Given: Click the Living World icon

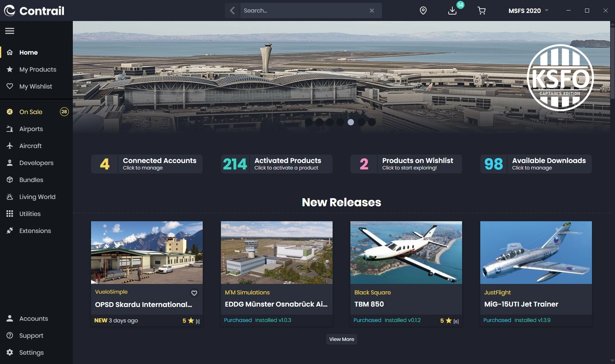Looking at the screenshot, I should [10, 197].
